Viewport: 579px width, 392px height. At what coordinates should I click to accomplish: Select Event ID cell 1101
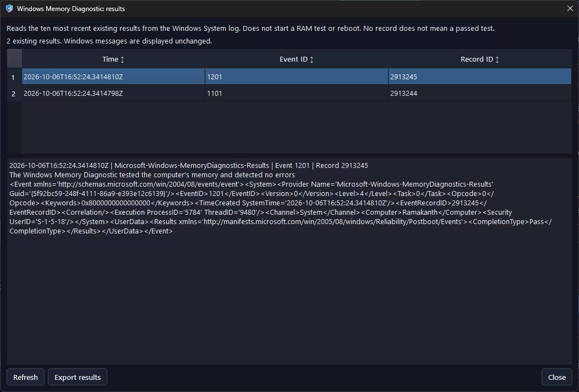tap(297, 94)
